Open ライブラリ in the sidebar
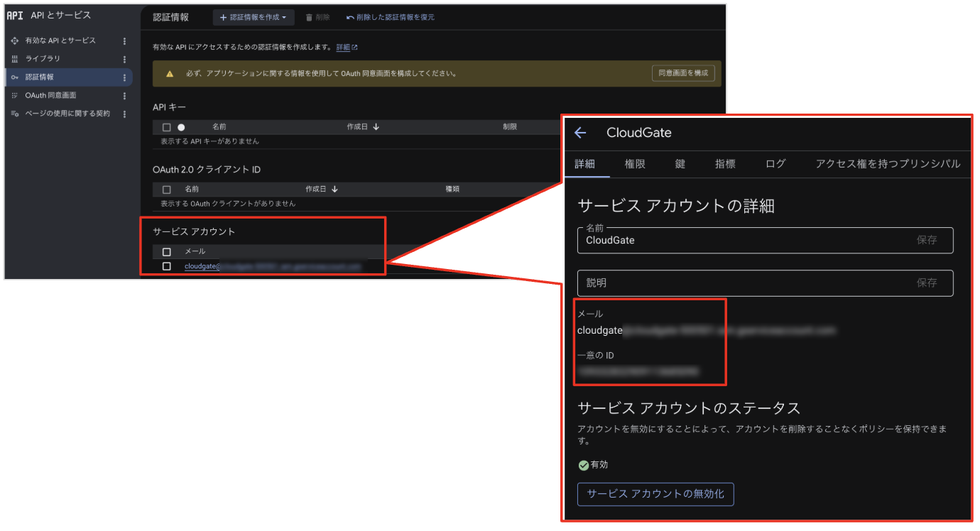 (43, 59)
